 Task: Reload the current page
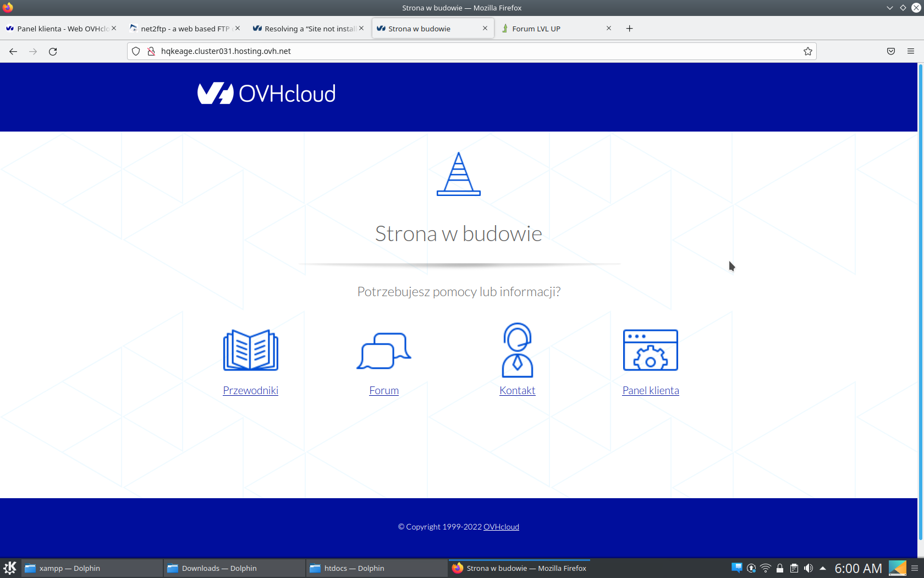[x=53, y=51]
